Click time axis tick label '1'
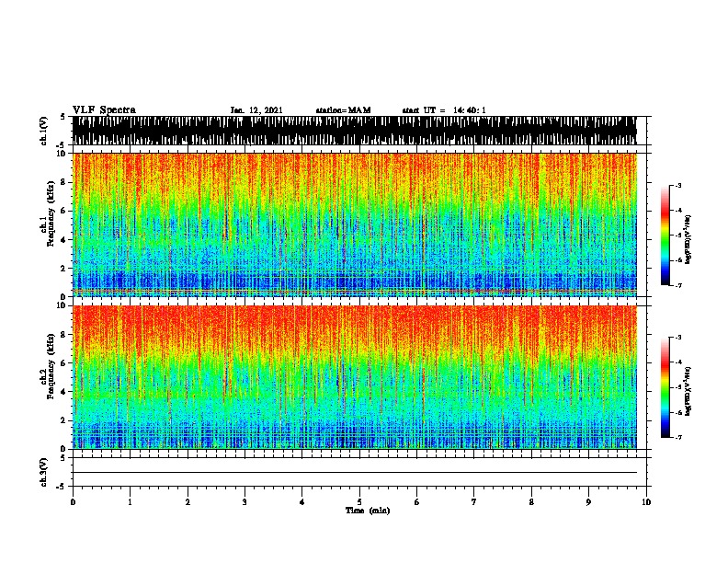This screenshot has height=563, width=728. [131, 502]
